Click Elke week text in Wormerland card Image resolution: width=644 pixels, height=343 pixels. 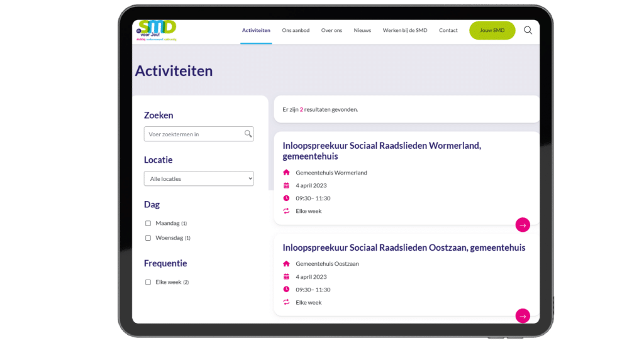point(308,211)
